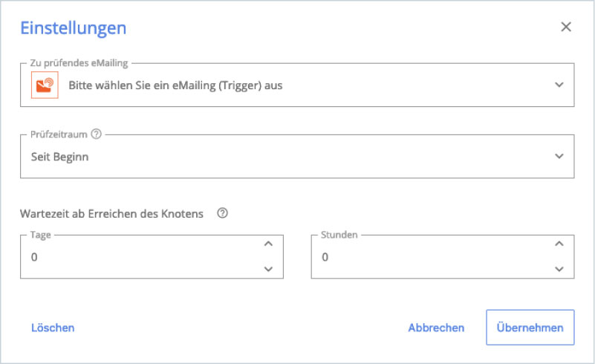Image resolution: width=595 pixels, height=364 pixels.
Task: Confirm with the Übernehmen button
Action: point(530,327)
